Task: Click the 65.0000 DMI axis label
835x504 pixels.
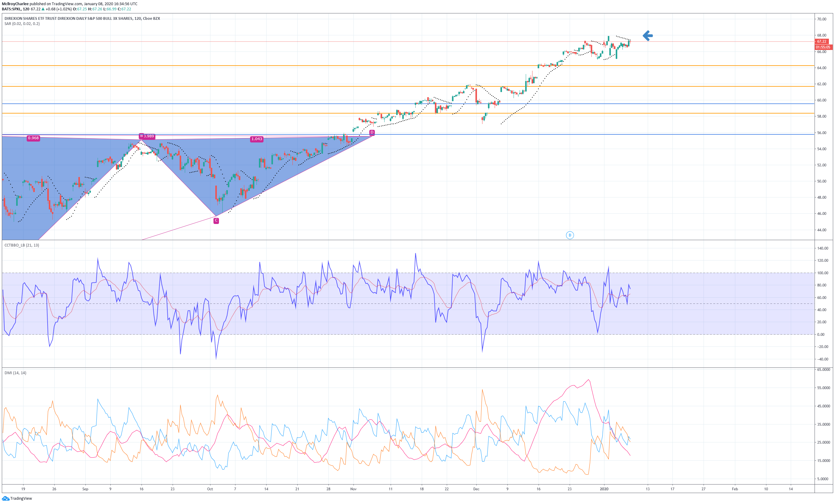Action: (823, 370)
